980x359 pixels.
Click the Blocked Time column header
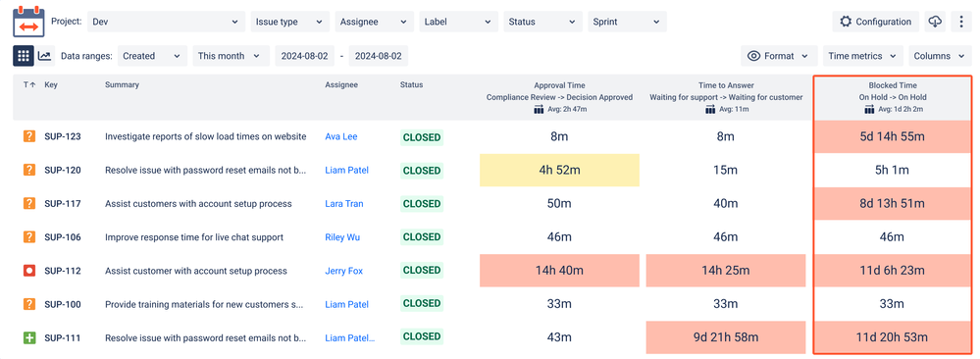coord(893,85)
